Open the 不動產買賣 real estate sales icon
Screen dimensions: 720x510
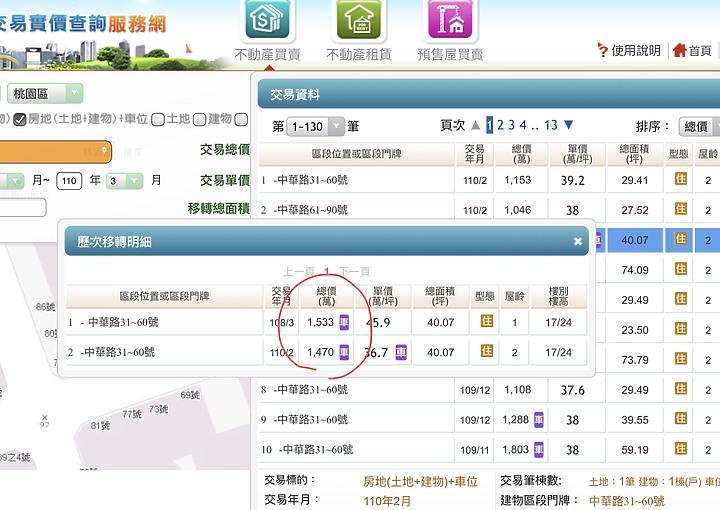[267, 19]
